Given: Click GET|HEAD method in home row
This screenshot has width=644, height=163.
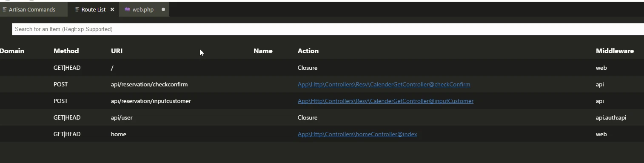Looking at the screenshot, I should [67, 134].
